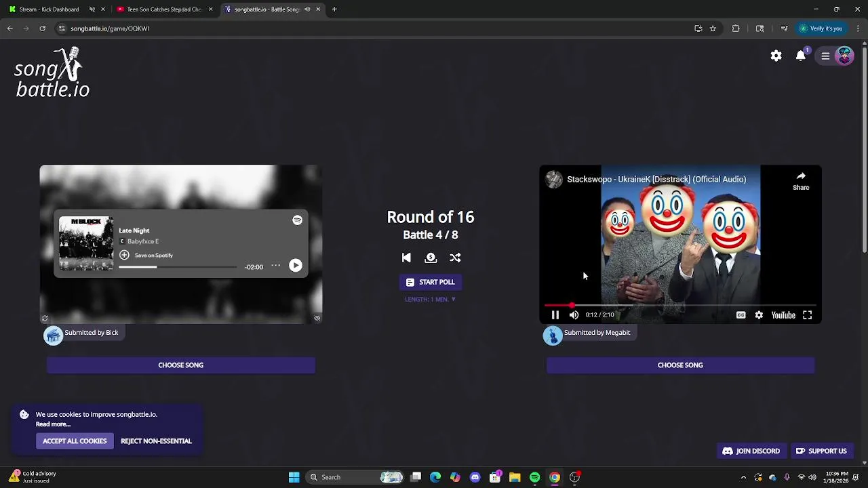
Task: Open the taskbar clock showing 10:36 PM
Action: [837, 477]
